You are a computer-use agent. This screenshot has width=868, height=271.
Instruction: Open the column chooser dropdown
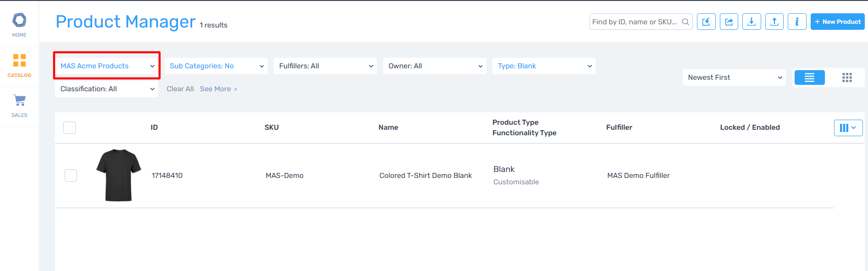click(x=848, y=128)
